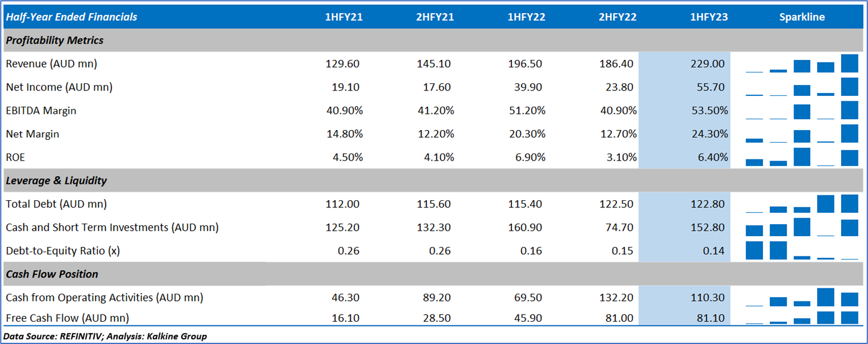Screen dimensions: 868x344
Task: Click the Net Income sparkline chart
Action: point(801,87)
